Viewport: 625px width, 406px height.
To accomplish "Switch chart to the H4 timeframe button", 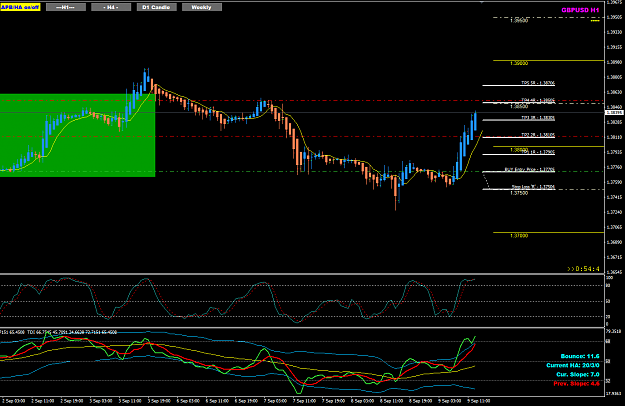I will pos(111,7).
